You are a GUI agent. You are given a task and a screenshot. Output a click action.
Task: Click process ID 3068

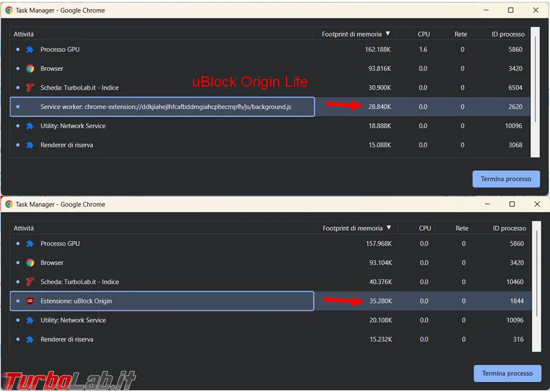click(515, 145)
